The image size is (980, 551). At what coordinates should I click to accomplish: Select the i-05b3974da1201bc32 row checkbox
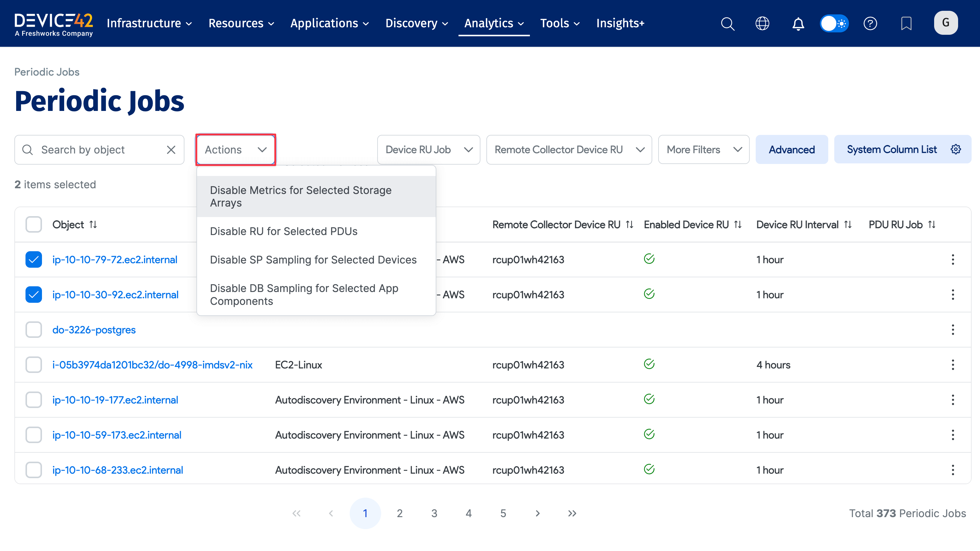(34, 364)
